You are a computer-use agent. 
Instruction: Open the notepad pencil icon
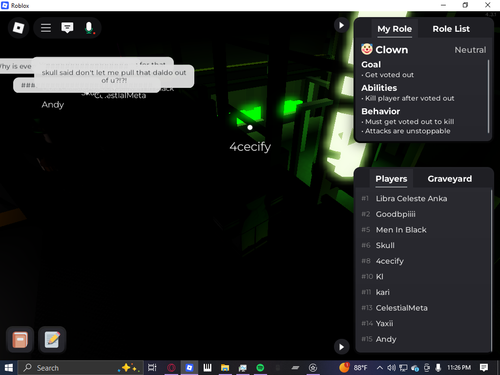click(x=52, y=340)
